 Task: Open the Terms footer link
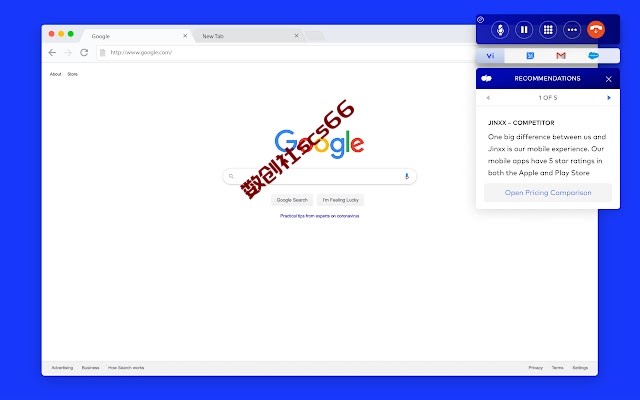click(558, 368)
